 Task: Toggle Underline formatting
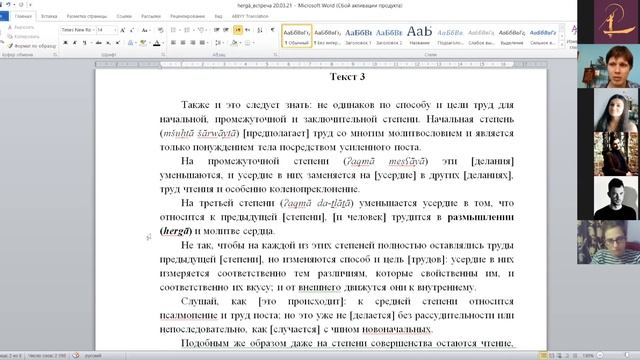[x=84, y=42]
